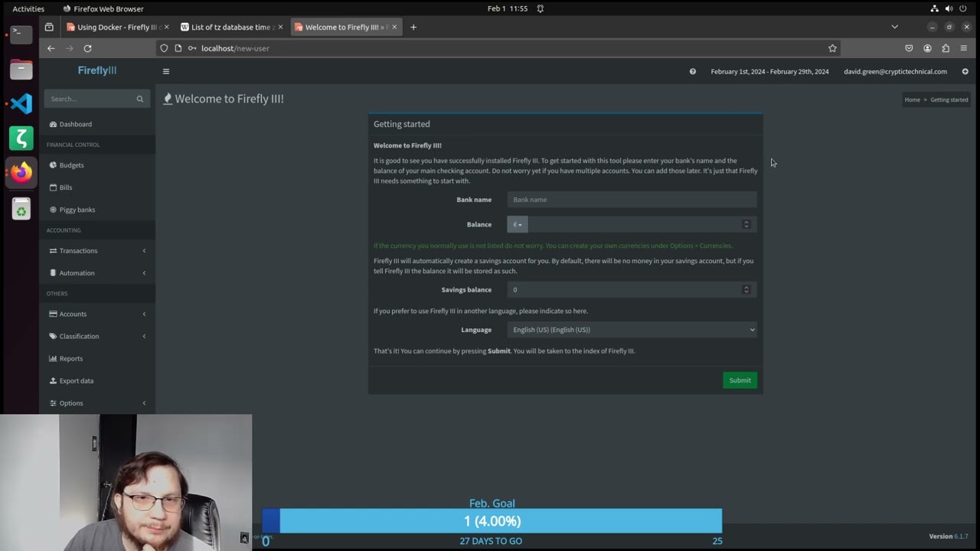Expand the Options sidebar menu
Image resolution: width=980 pixels, height=551 pixels.
pyautogui.click(x=97, y=403)
